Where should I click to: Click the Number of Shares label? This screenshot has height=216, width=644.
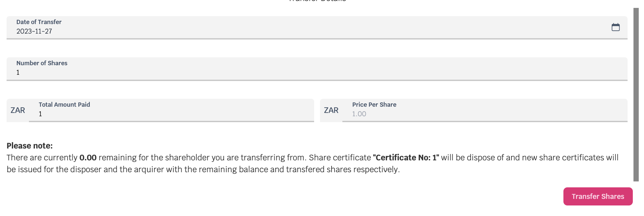click(x=42, y=63)
